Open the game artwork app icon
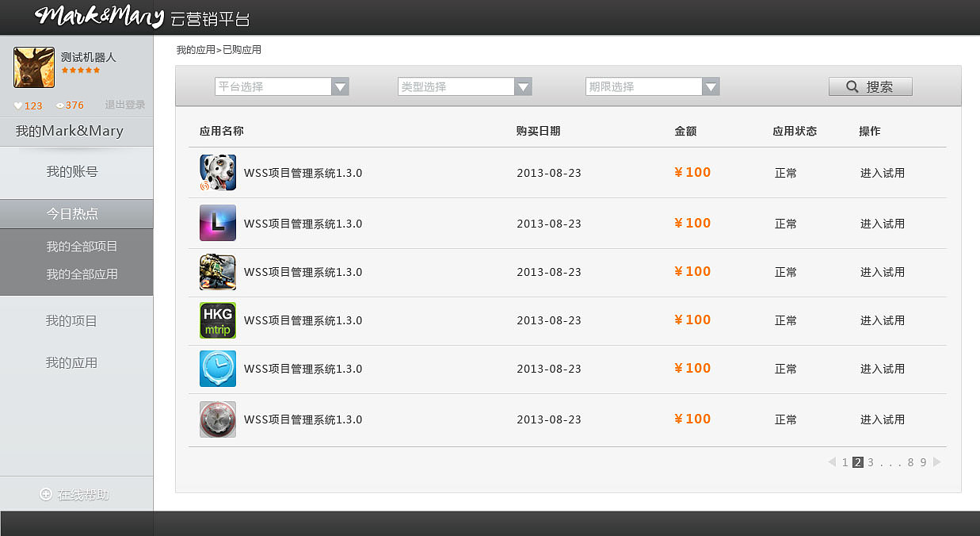The height and width of the screenshot is (536, 980). click(x=217, y=272)
